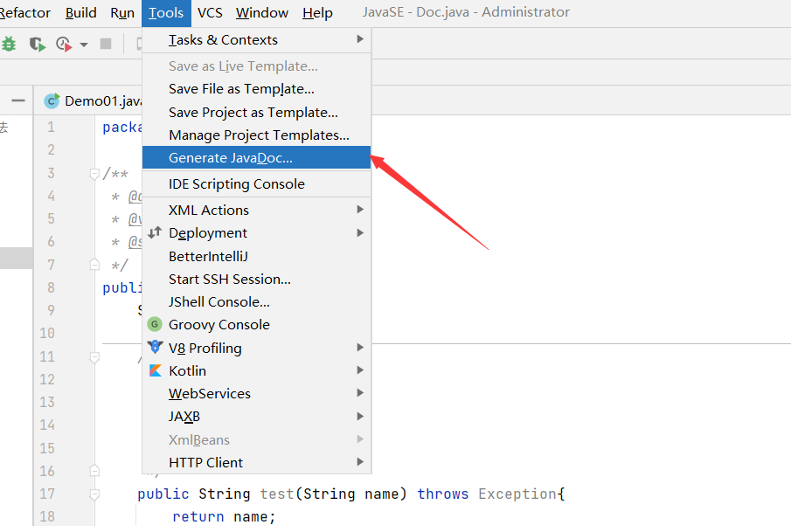Select Manage Project Templates...
The height and width of the screenshot is (532, 791).
coord(257,135)
